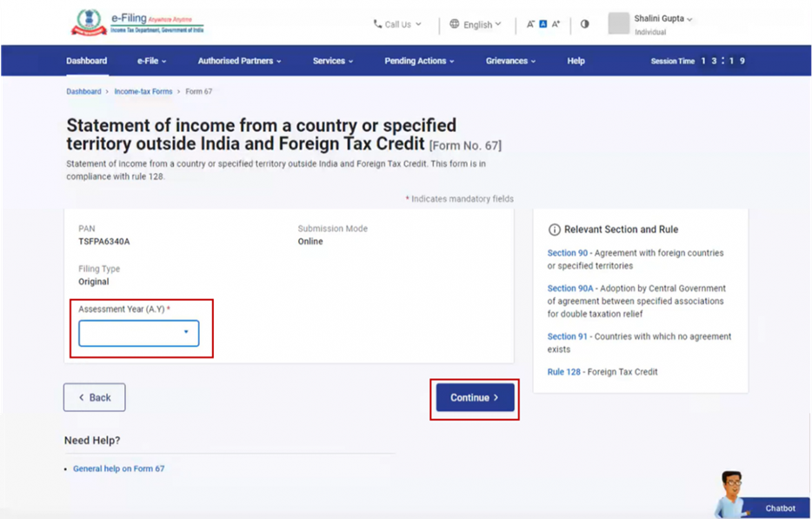The width and height of the screenshot is (812, 519).
Task: Open the Assessment Year dropdown
Action: [x=139, y=333]
